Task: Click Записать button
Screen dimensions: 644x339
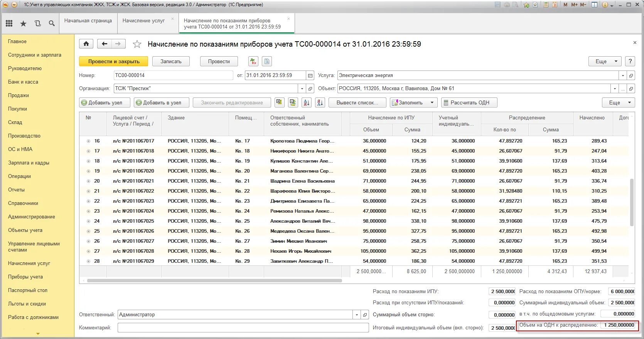Action: click(x=171, y=61)
